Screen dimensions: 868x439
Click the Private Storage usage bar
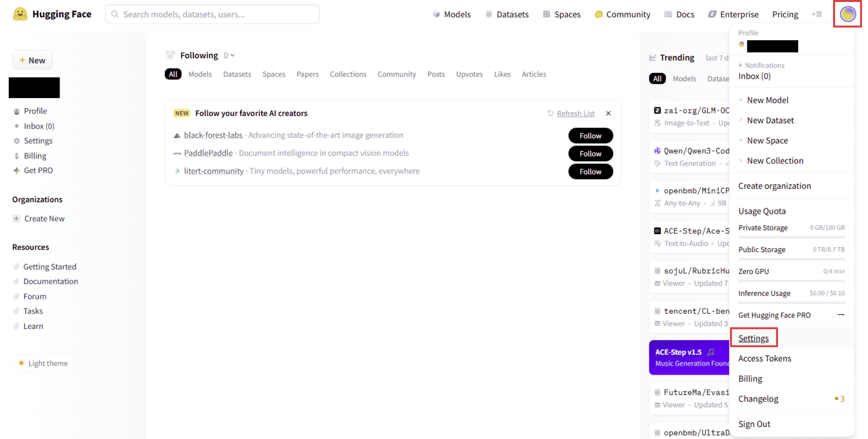pyautogui.click(x=791, y=237)
